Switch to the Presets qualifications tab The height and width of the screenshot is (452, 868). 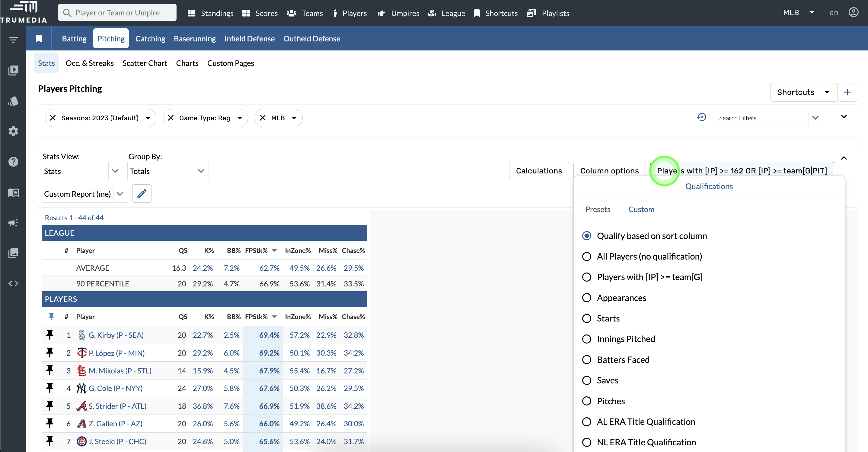click(x=598, y=209)
